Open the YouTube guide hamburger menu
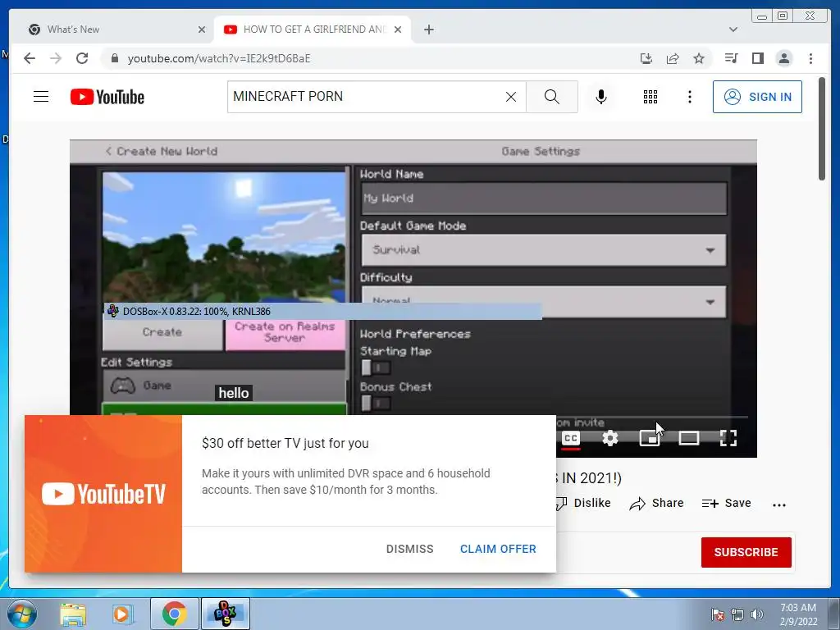The width and height of the screenshot is (840, 630). [x=41, y=97]
